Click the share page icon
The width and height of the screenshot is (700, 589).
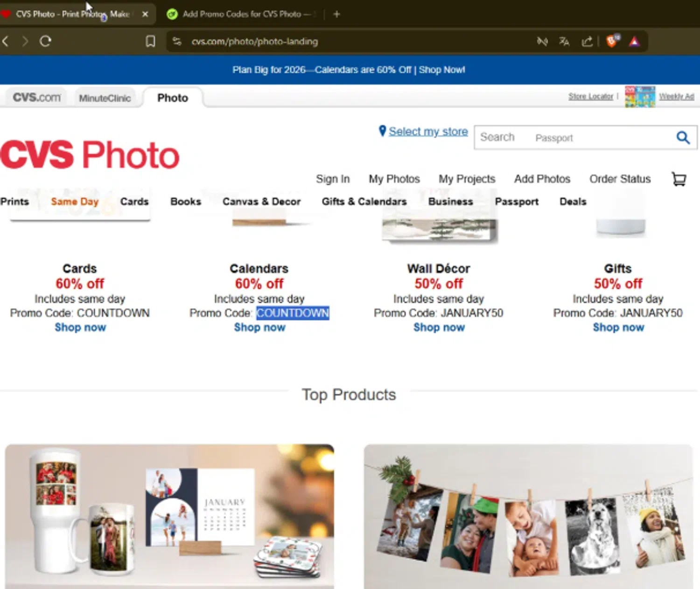(587, 42)
